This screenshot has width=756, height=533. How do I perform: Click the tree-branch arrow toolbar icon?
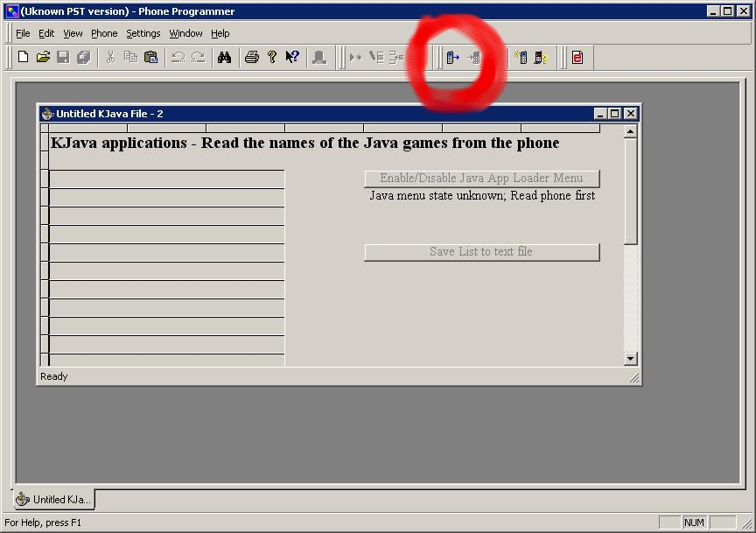coord(396,58)
